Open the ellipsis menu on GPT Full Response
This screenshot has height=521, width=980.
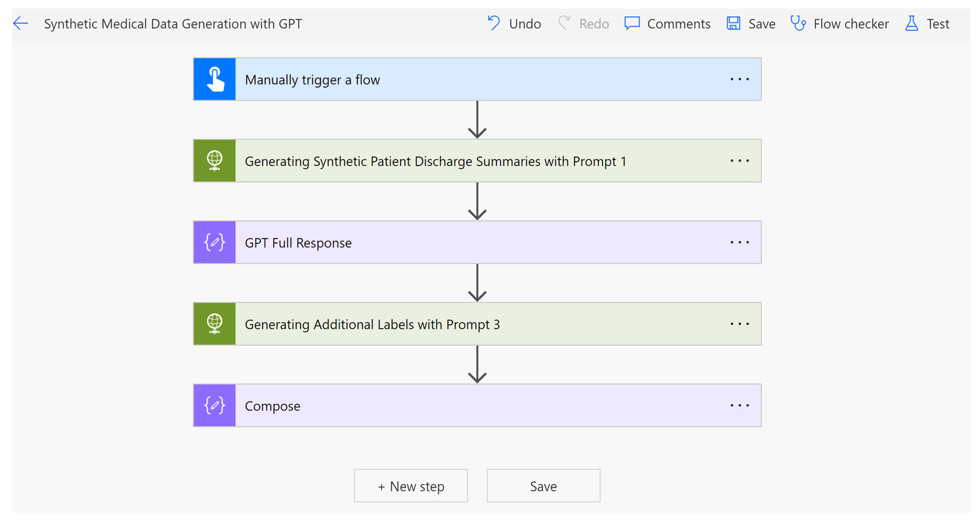739,242
